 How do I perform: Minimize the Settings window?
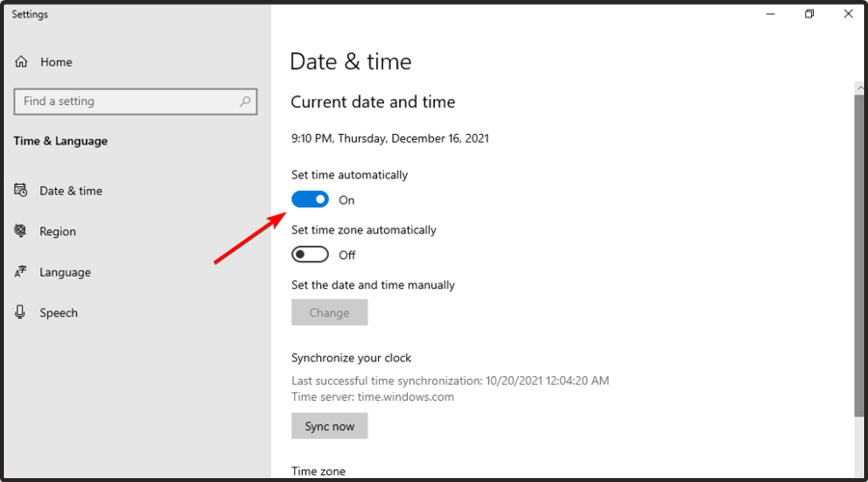click(x=771, y=13)
